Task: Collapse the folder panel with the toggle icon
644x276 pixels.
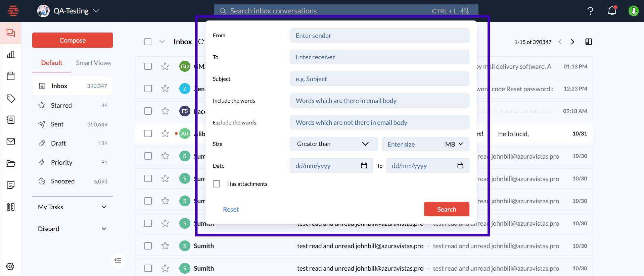Action: 118,261
